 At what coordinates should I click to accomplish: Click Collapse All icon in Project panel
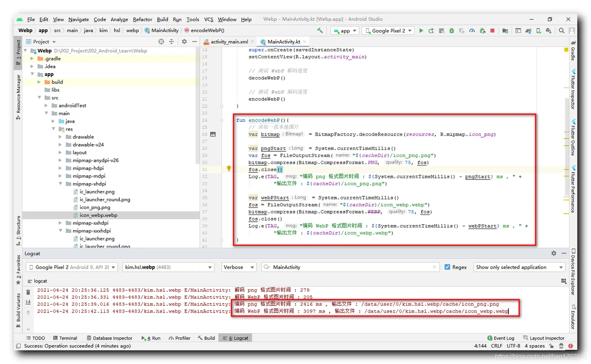pos(171,41)
